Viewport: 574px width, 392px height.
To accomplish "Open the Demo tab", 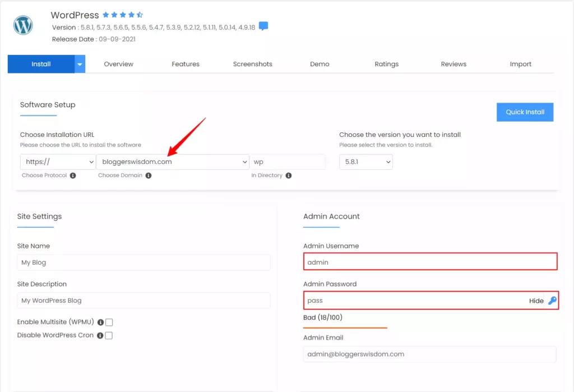I will (320, 64).
